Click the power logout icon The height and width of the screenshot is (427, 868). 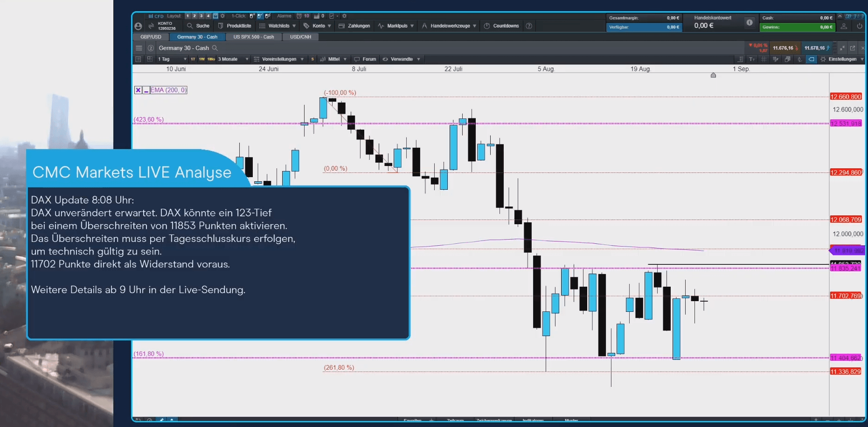tap(859, 27)
